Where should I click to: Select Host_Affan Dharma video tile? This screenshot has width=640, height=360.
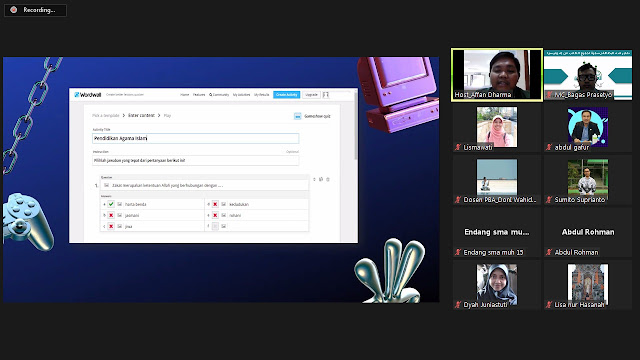tap(497, 75)
